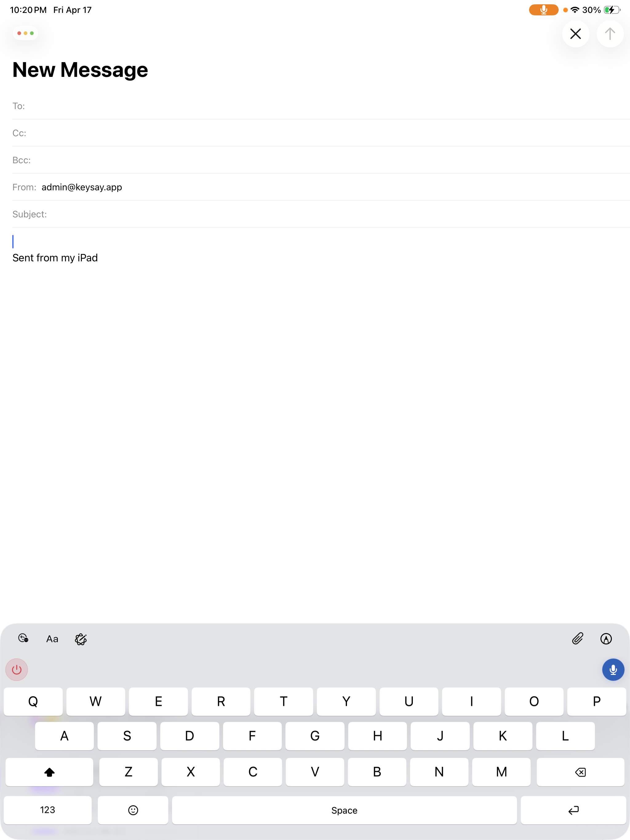Tap the T key
Screen dimensions: 630x840
pos(283,701)
